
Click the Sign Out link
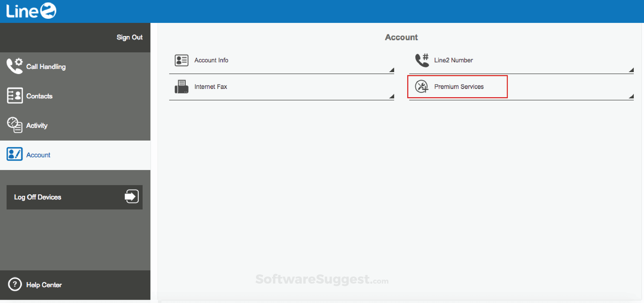pyautogui.click(x=129, y=37)
